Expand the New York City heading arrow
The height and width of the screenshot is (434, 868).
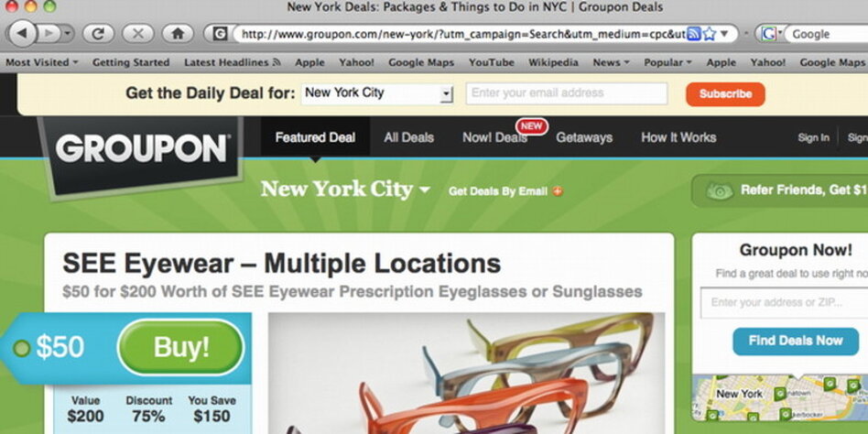click(x=425, y=190)
